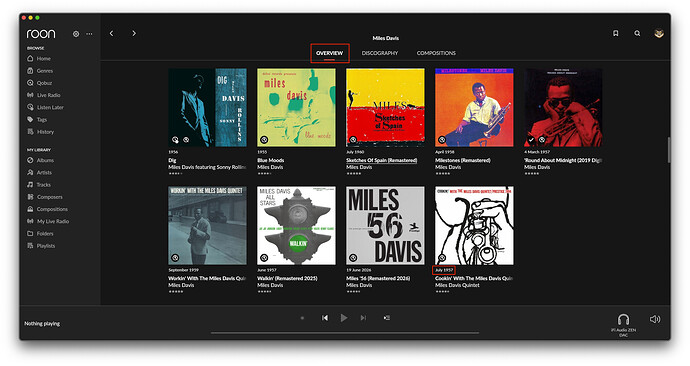Click the Milestones (Remastered) title link
690x366 pixels.
pyautogui.click(x=462, y=161)
